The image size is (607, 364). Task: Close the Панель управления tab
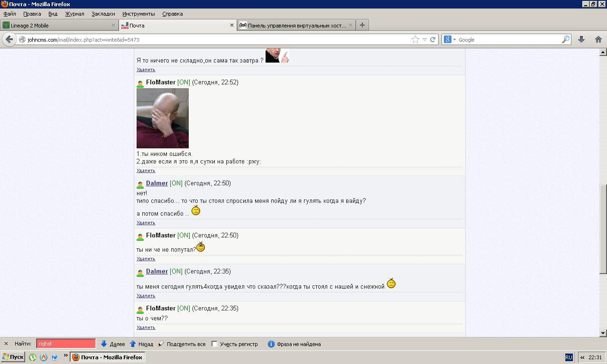pyautogui.click(x=350, y=25)
